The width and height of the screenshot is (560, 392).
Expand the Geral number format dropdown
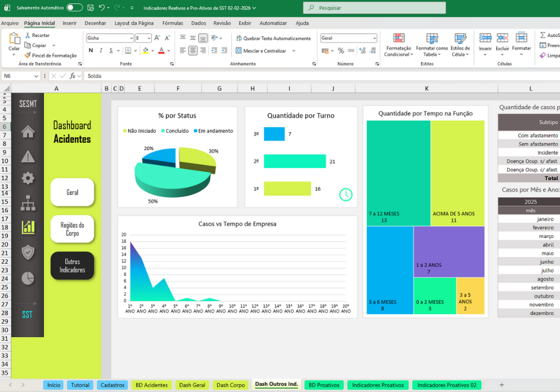374,38
